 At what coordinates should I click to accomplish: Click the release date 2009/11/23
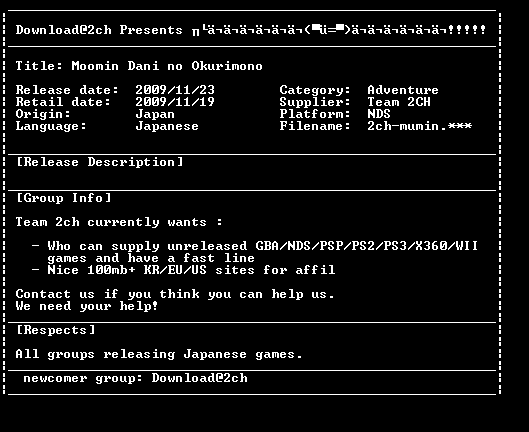tap(175, 90)
